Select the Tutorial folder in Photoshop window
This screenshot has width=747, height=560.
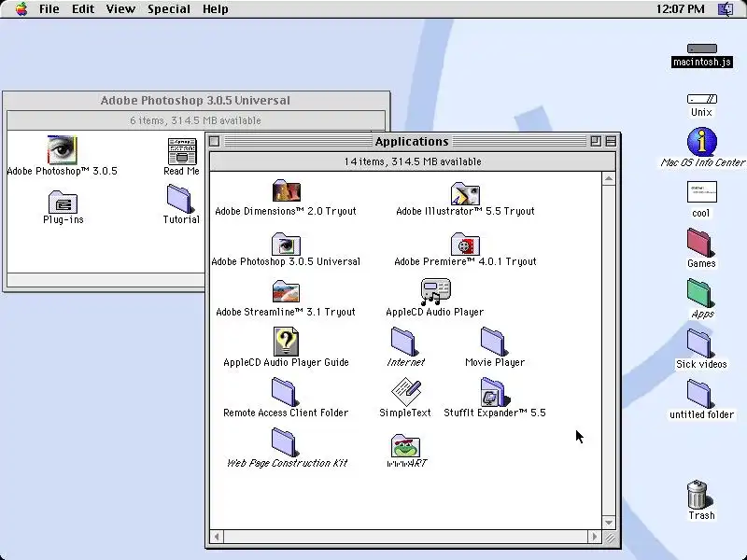click(x=181, y=199)
